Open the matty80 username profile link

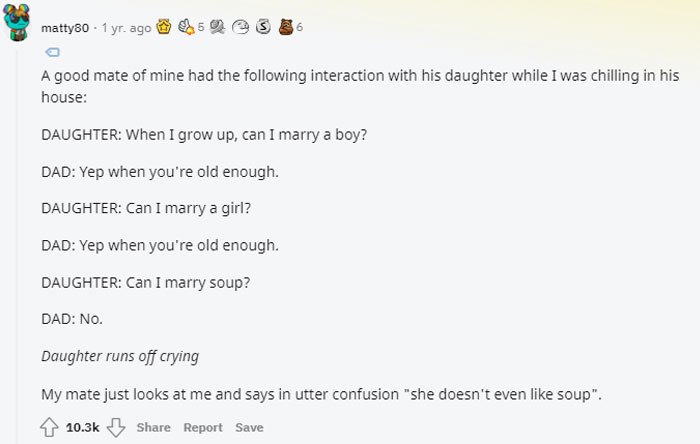click(x=64, y=28)
